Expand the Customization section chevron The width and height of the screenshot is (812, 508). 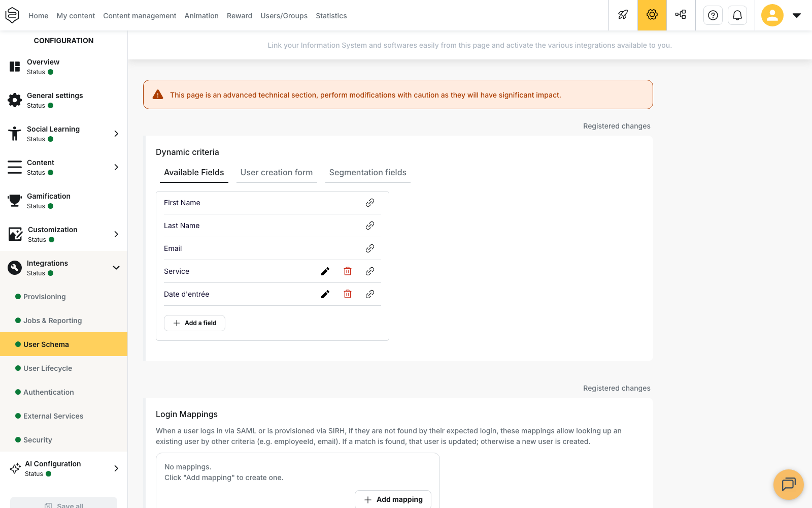point(116,234)
